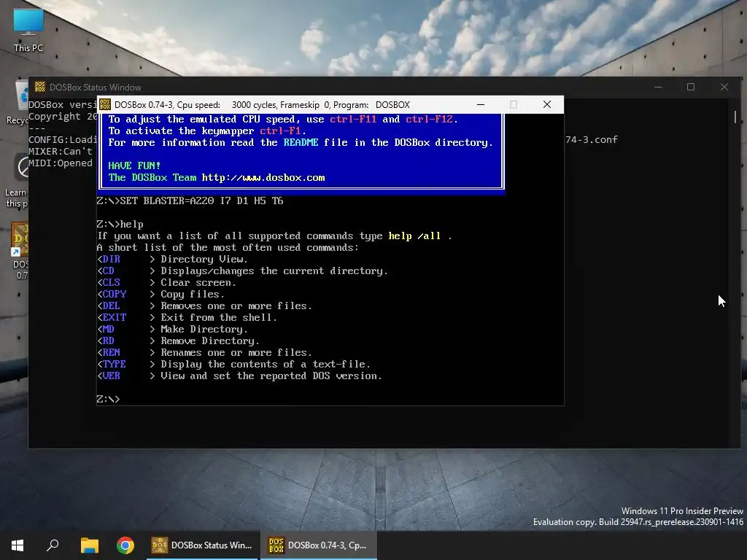Minimize the DOSBox Status Window
Image resolution: width=747 pixels, height=560 pixels.
coord(658,87)
